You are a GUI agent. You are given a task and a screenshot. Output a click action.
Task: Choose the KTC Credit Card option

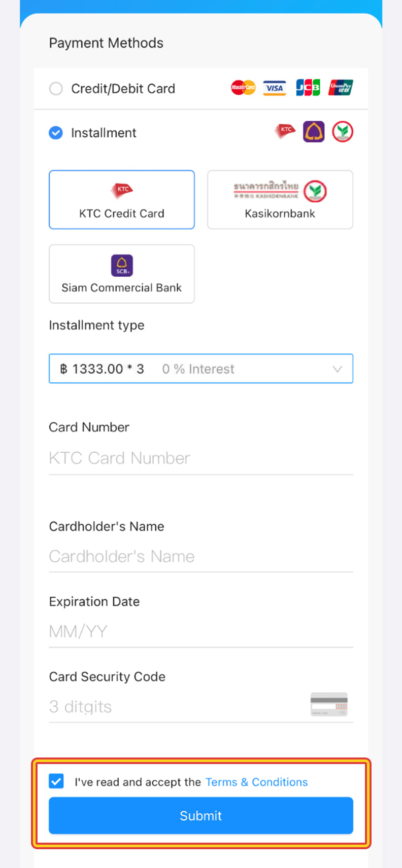(x=122, y=200)
